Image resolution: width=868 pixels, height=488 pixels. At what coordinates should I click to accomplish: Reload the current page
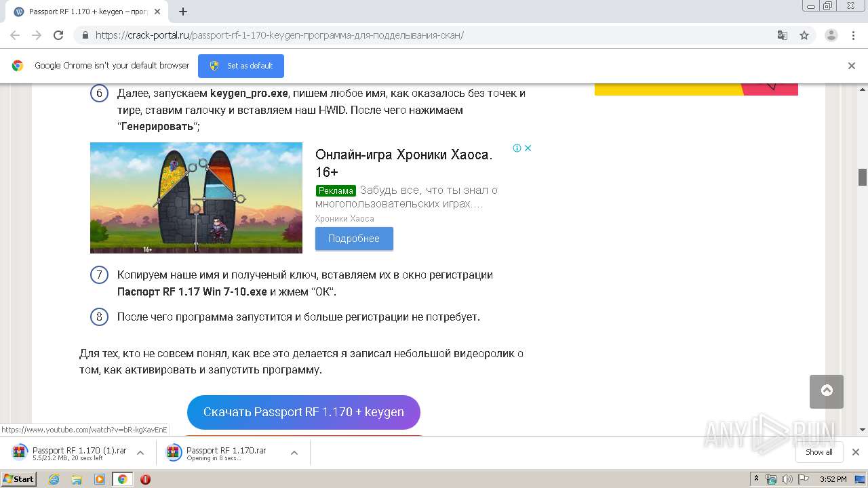(58, 35)
